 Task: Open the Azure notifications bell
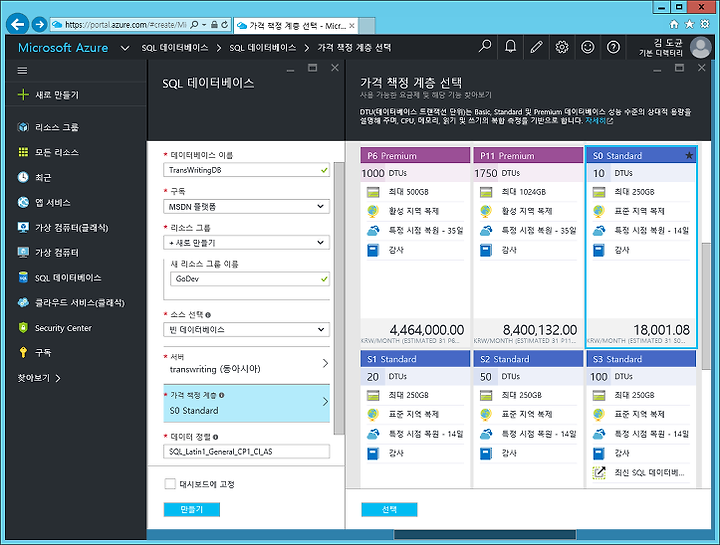[x=510, y=47]
